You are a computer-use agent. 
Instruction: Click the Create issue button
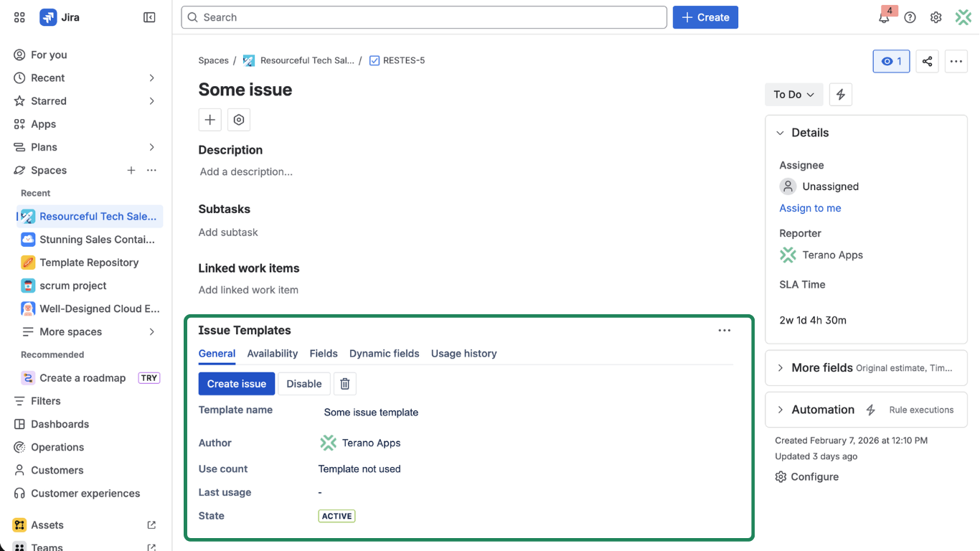click(236, 384)
